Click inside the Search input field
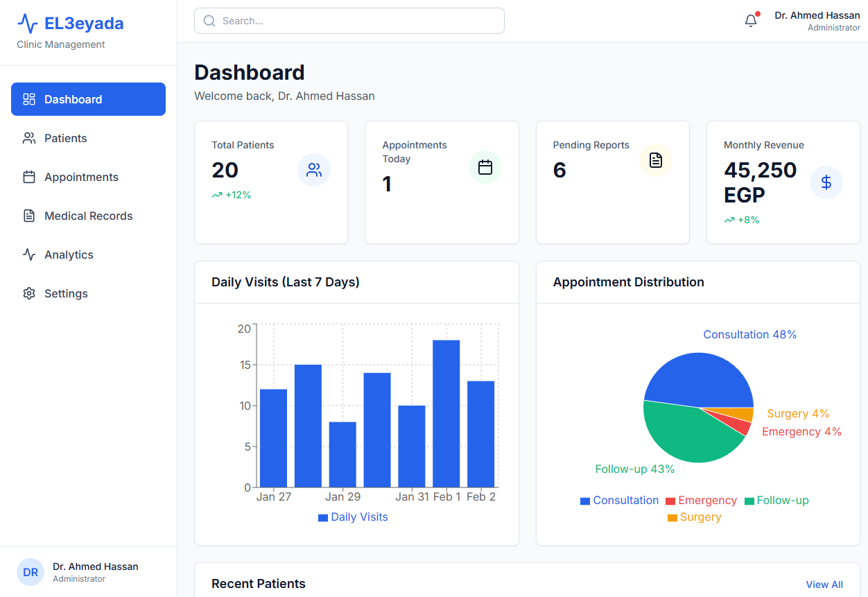The image size is (868, 597). coord(361,21)
